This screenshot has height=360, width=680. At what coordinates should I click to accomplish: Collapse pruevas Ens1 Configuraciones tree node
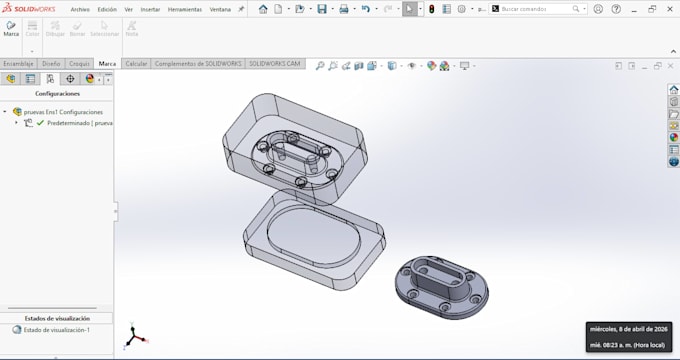(5, 112)
